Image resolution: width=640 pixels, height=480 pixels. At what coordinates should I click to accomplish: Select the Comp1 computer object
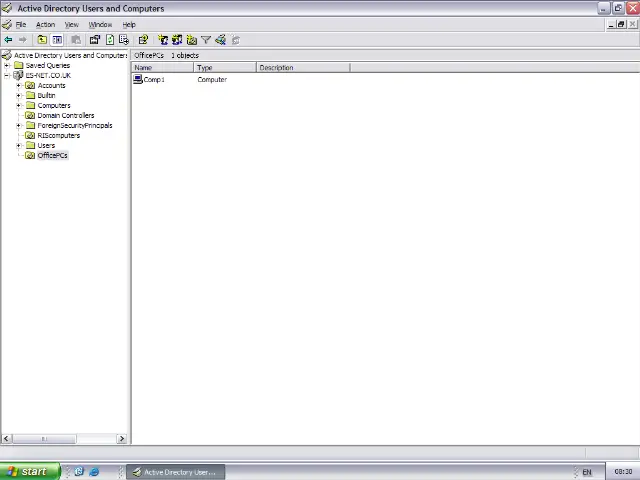(x=153, y=79)
